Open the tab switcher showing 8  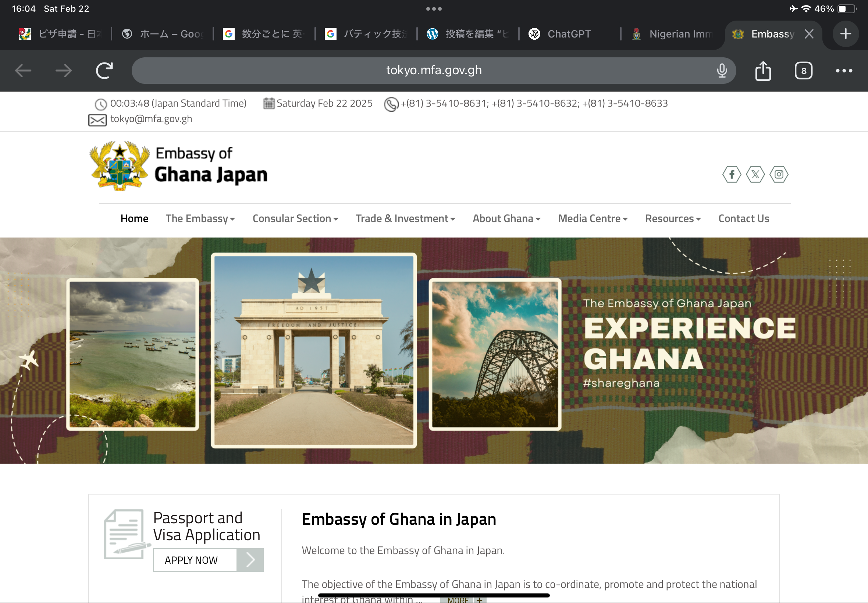803,71
